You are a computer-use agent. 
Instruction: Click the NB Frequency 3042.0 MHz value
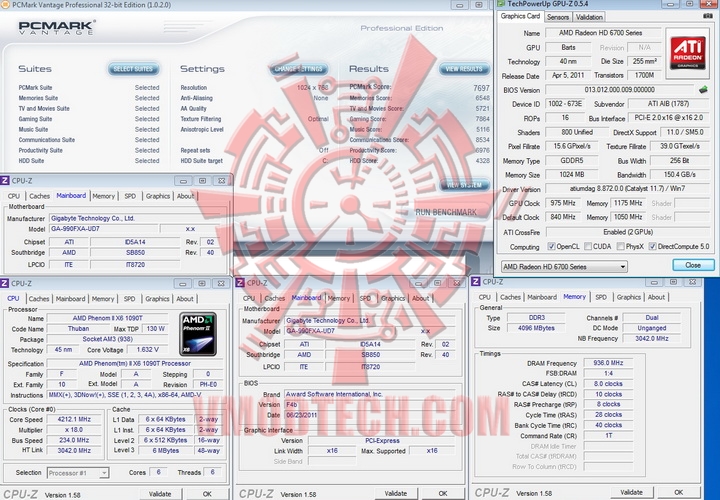pos(652,338)
